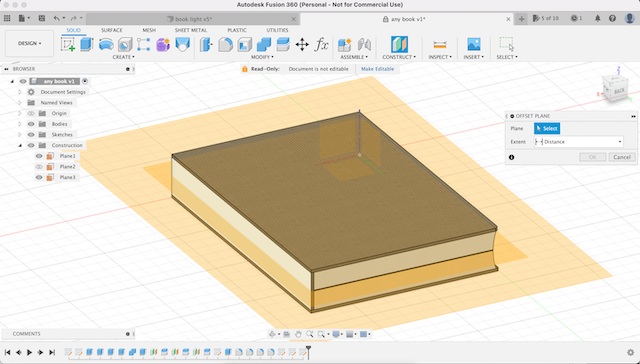
Task: Click the Insert image icon
Action: [x=473, y=44]
